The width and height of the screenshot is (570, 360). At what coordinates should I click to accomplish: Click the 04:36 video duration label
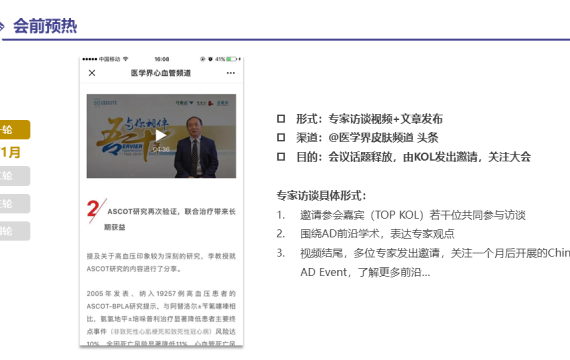[x=161, y=149]
